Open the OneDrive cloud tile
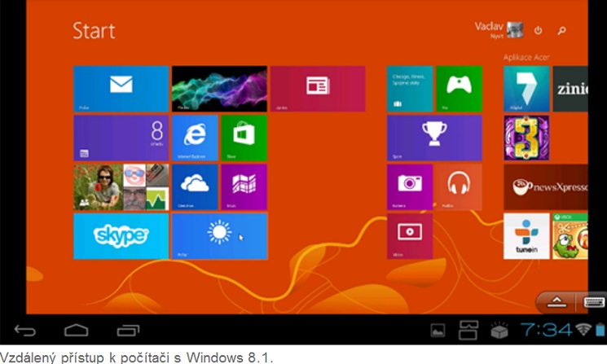The width and height of the screenshot is (607, 364). click(195, 187)
